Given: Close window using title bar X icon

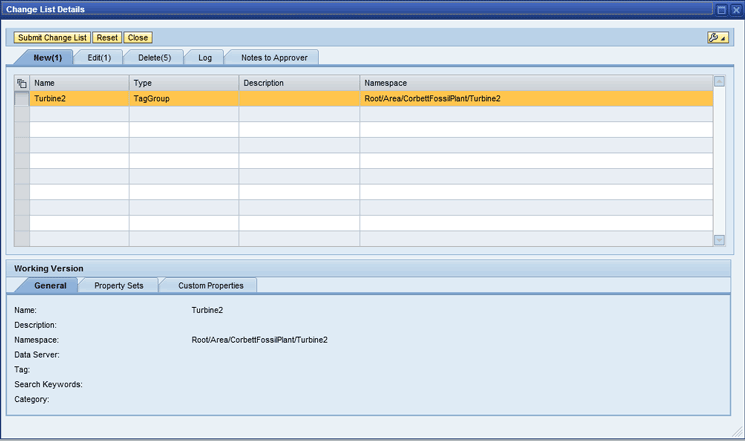Looking at the screenshot, I should click(735, 9).
